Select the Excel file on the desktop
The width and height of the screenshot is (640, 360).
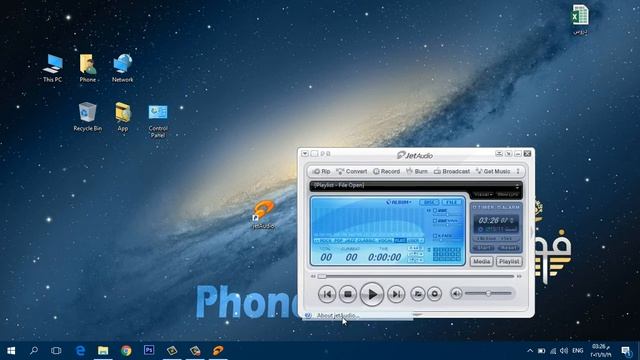[580, 19]
